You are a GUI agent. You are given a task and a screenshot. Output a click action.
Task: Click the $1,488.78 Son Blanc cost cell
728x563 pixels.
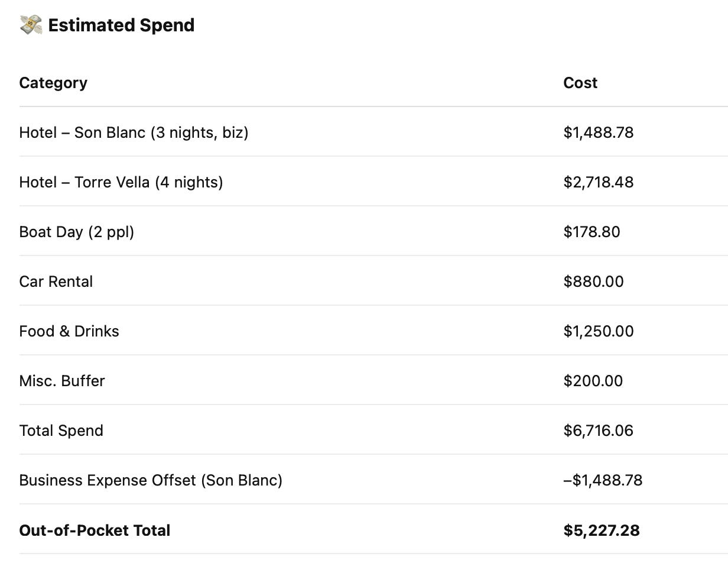[599, 132]
